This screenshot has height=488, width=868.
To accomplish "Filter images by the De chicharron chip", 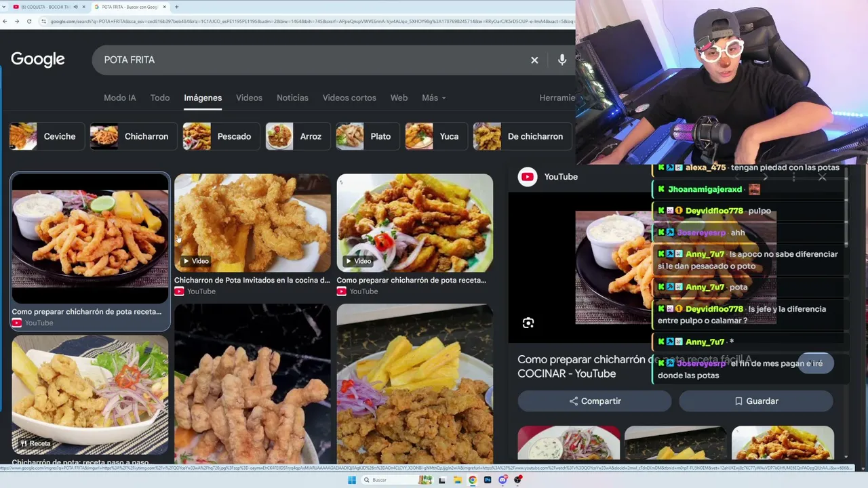I will (x=522, y=136).
